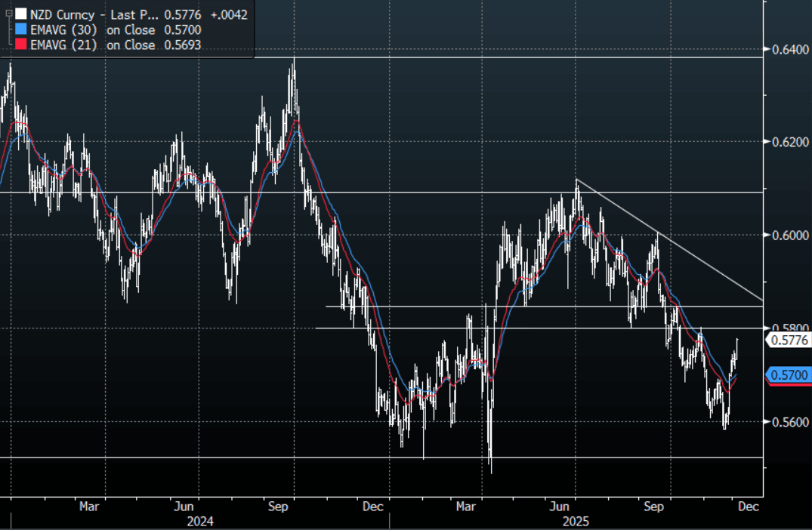Click Mar 2024 on the time axis
The image size is (812, 530).
click(x=89, y=506)
